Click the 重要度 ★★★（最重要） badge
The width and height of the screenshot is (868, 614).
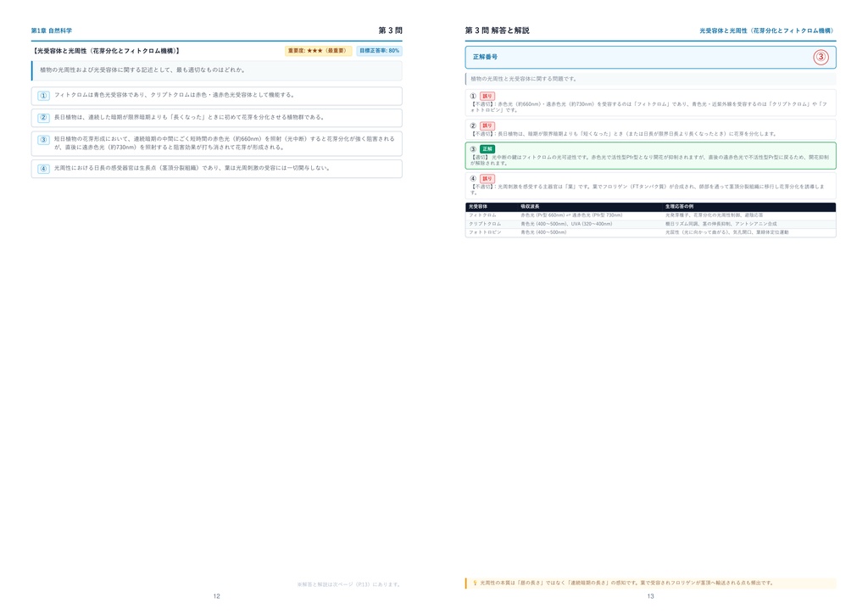click(x=319, y=50)
